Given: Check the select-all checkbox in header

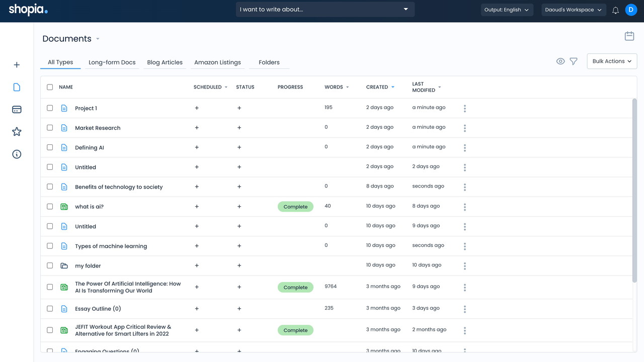Looking at the screenshot, I should (50, 87).
